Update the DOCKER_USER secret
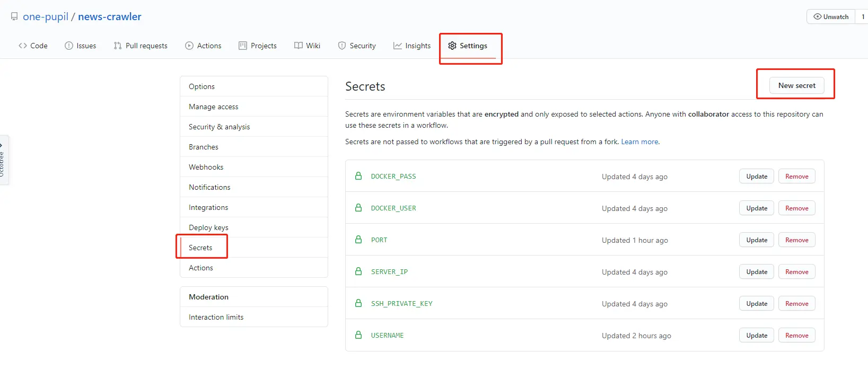 click(x=757, y=208)
